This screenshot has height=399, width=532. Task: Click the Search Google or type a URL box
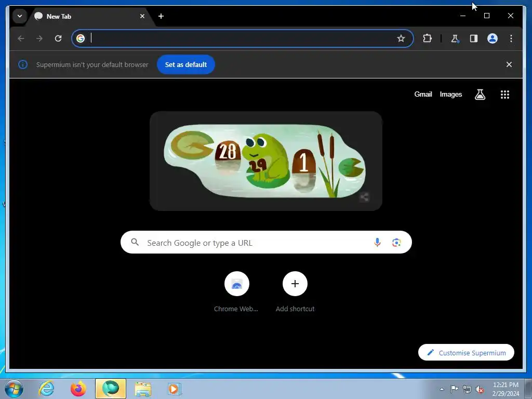tap(266, 242)
